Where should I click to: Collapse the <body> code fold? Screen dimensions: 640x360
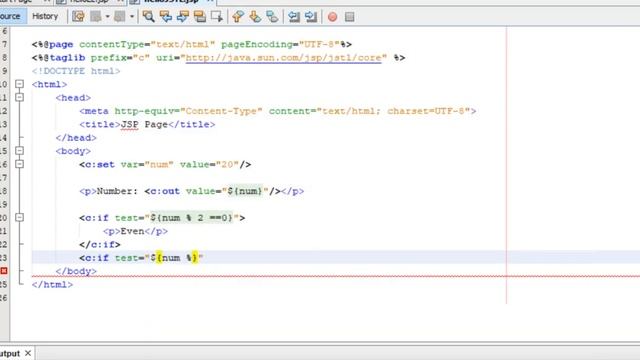pos(19,151)
